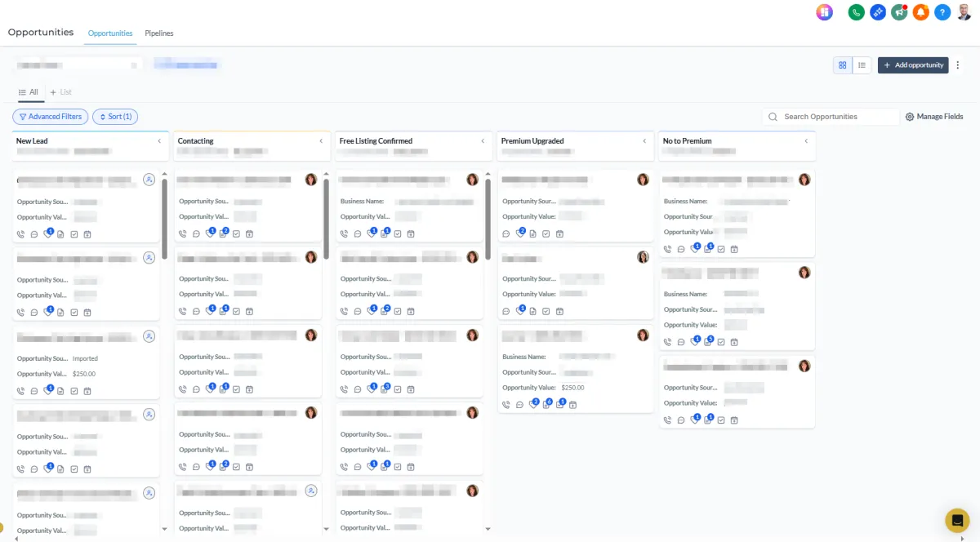Collapse the Contacting column
Image resolution: width=980 pixels, height=542 pixels.
click(x=321, y=141)
